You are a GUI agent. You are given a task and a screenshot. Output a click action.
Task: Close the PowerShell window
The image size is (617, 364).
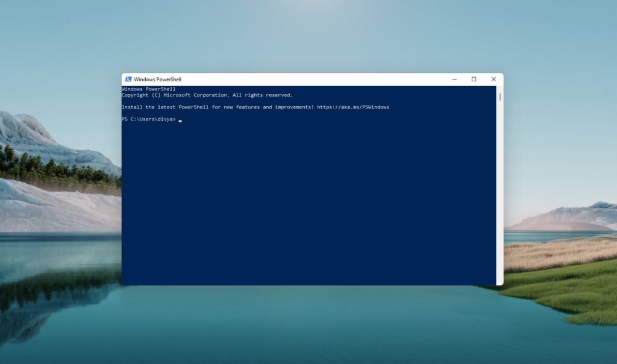click(493, 79)
